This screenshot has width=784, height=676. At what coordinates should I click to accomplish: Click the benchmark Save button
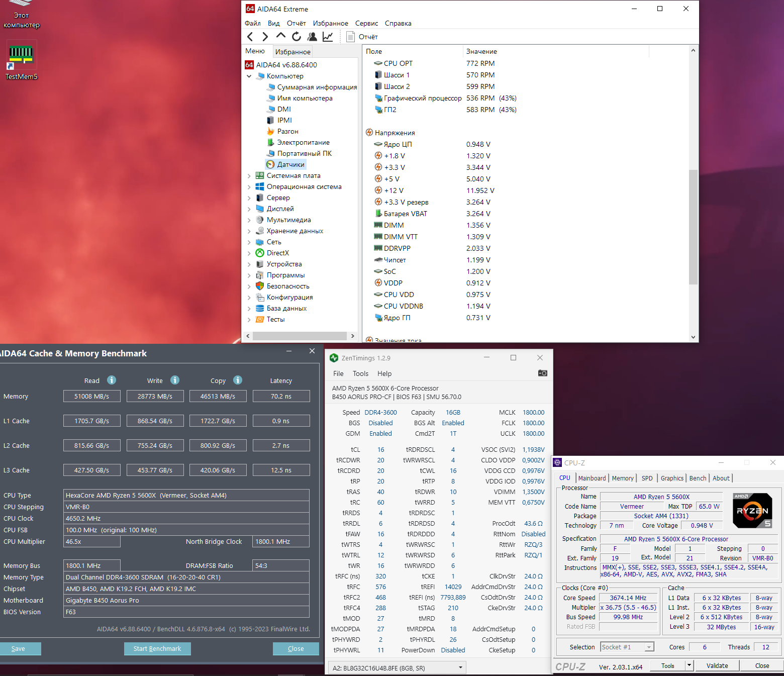19,649
